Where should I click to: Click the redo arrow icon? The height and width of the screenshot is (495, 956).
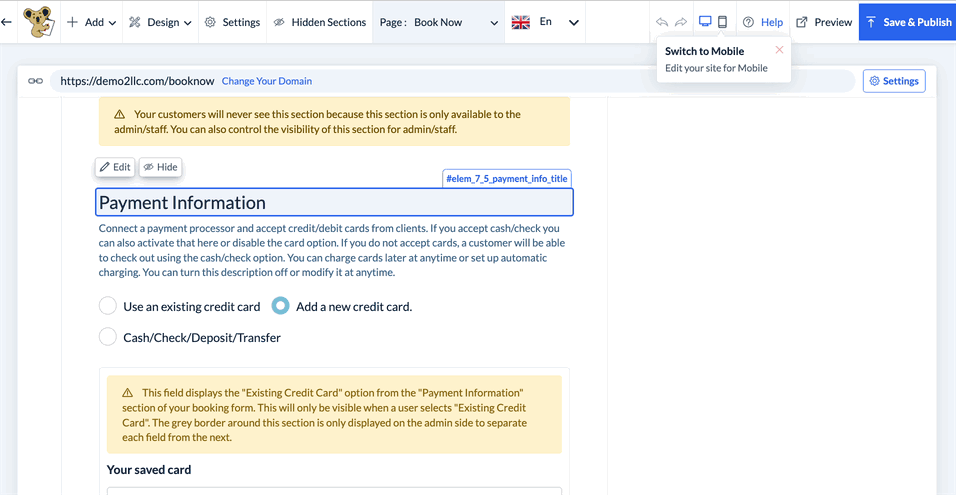pyautogui.click(x=681, y=22)
